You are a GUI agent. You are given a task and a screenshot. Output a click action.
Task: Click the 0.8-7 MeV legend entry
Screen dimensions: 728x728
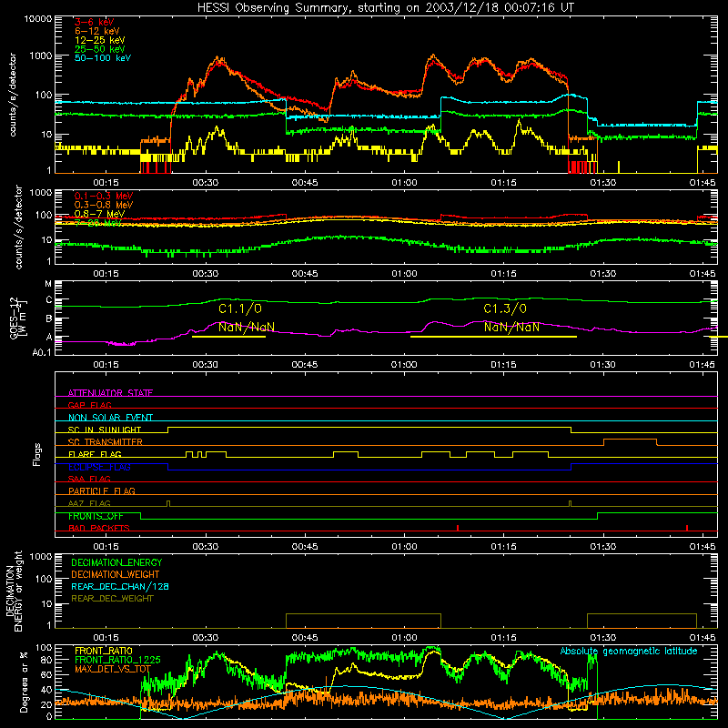(x=99, y=214)
